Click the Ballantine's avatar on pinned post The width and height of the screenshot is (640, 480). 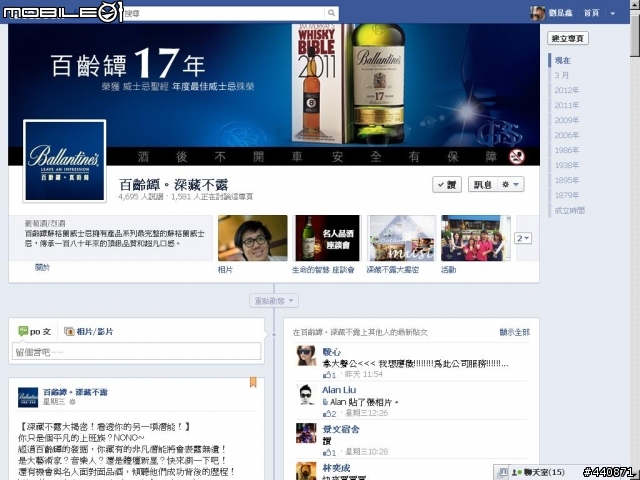point(28,398)
